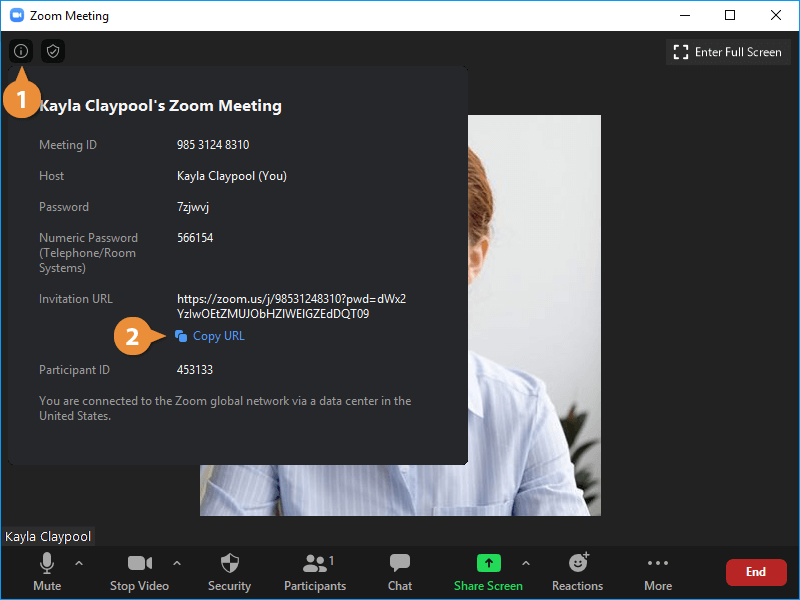Screen dimensions: 800x600
Task: Expand share options arrow beside Share Screen
Action: tap(526, 563)
